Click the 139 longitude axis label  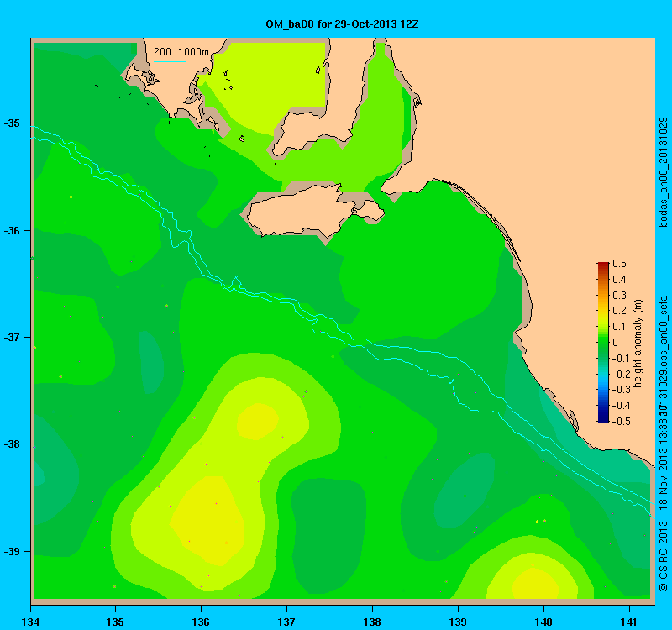point(458,622)
